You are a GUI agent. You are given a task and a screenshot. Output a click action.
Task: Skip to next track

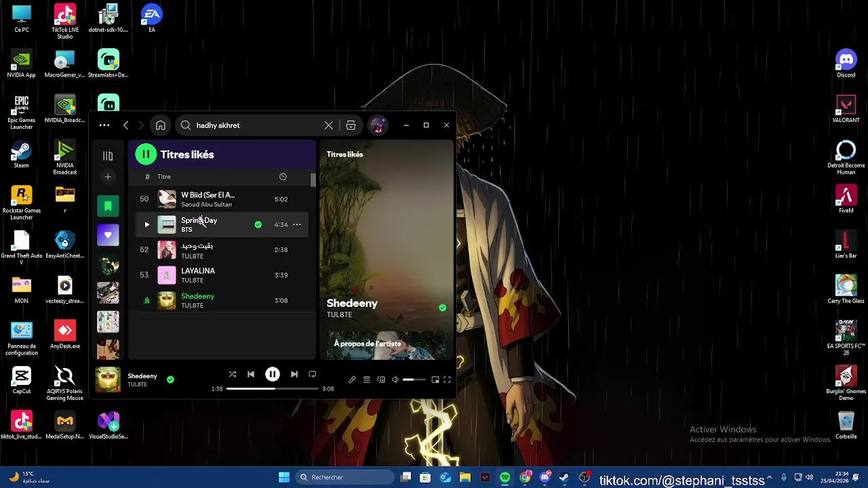tap(294, 374)
